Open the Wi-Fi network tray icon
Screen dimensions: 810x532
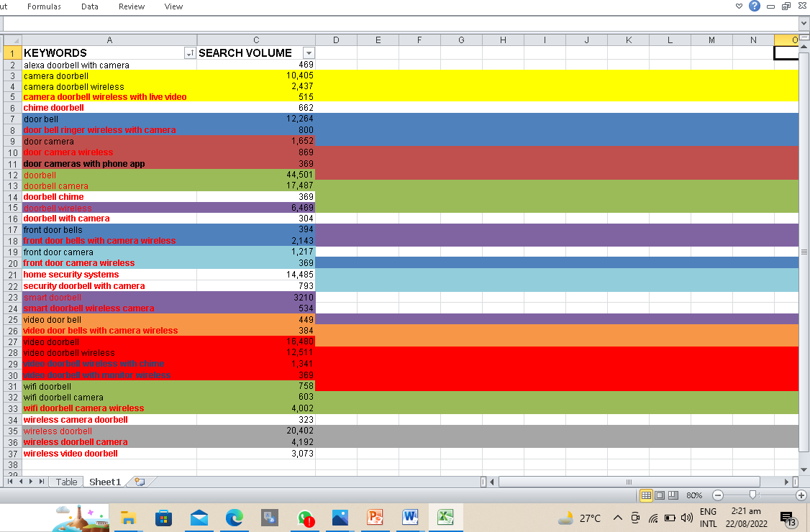click(x=653, y=518)
